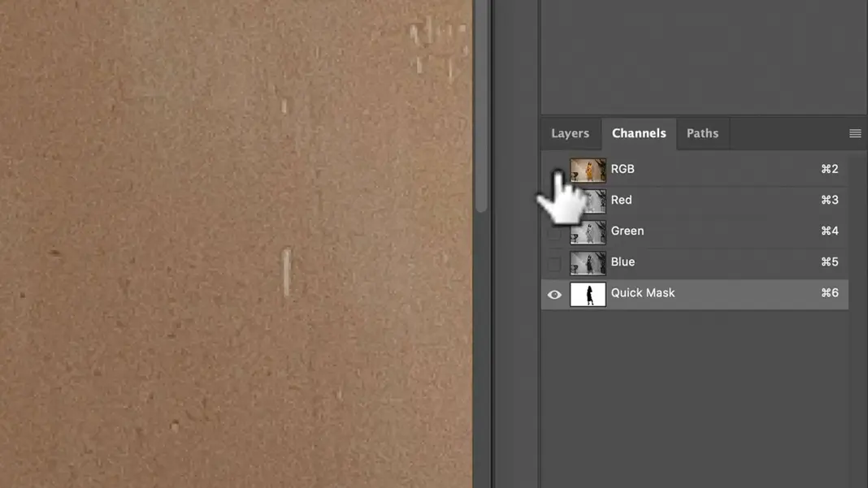Click the "Quick Mask" channel name

pos(643,292)
